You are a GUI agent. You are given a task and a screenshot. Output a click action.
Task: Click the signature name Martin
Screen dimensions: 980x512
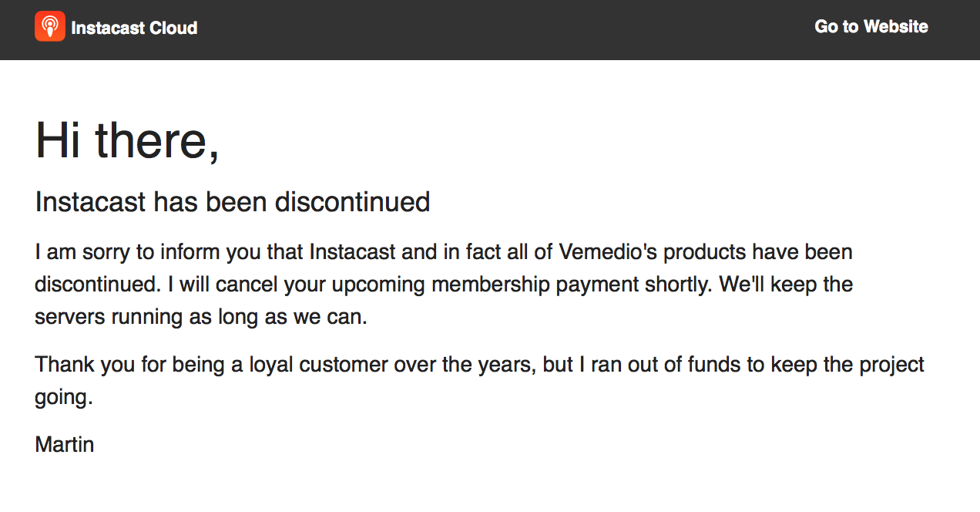tap(65, 444)
